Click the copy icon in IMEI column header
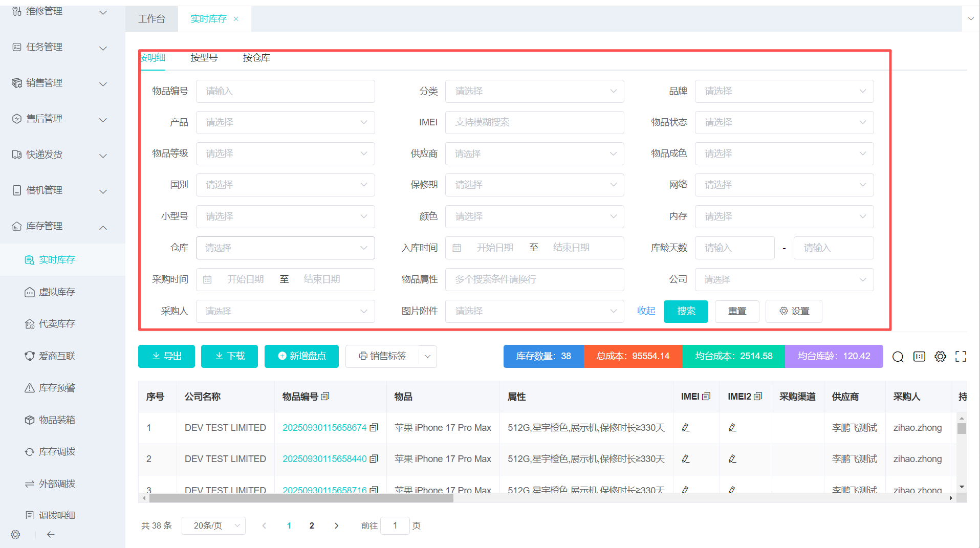Screen dimensions: 980x548 tap(707, 397)
